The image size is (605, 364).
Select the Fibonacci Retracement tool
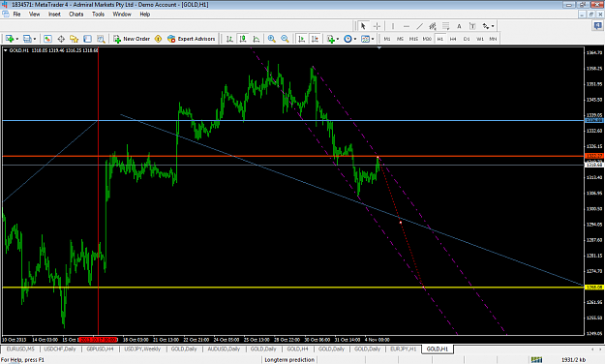pos(445,26)
